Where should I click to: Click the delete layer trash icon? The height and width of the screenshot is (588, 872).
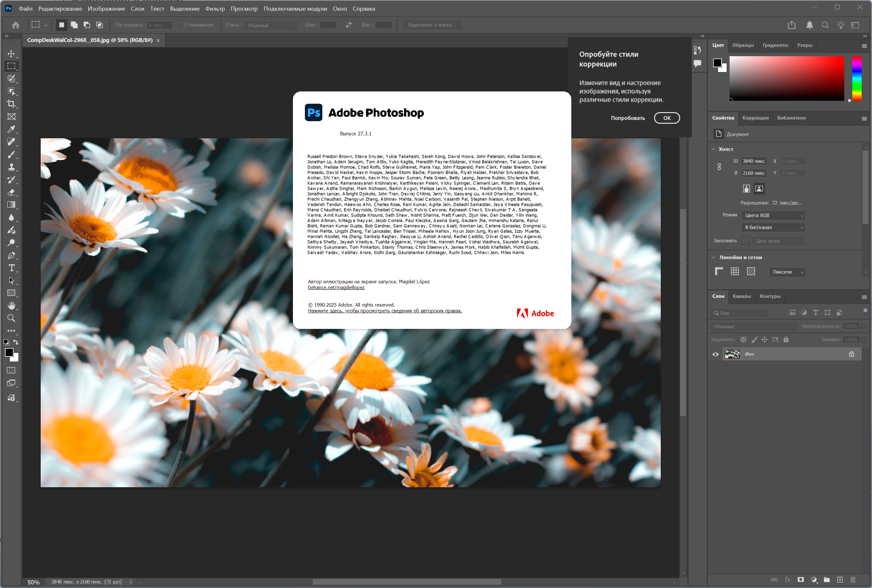click(x=853, y=580)
